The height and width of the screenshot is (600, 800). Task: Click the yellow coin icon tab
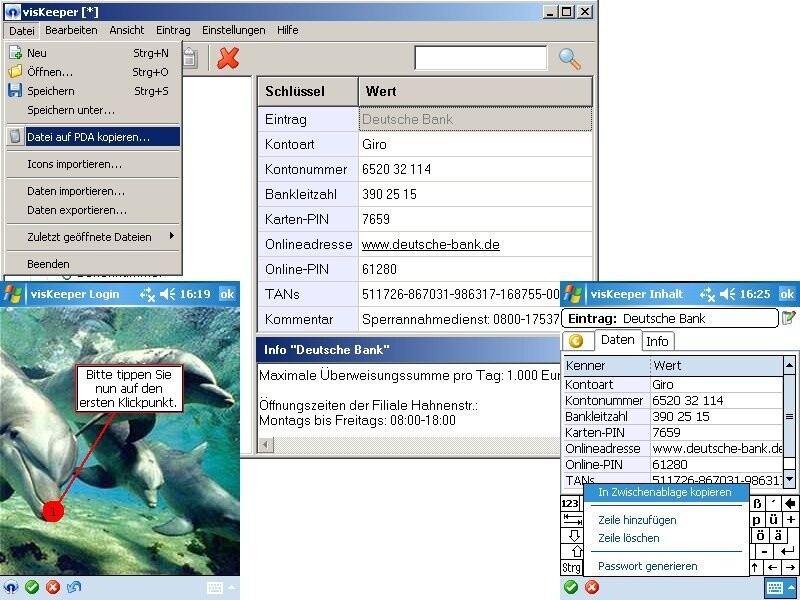[x=576, y=341]
